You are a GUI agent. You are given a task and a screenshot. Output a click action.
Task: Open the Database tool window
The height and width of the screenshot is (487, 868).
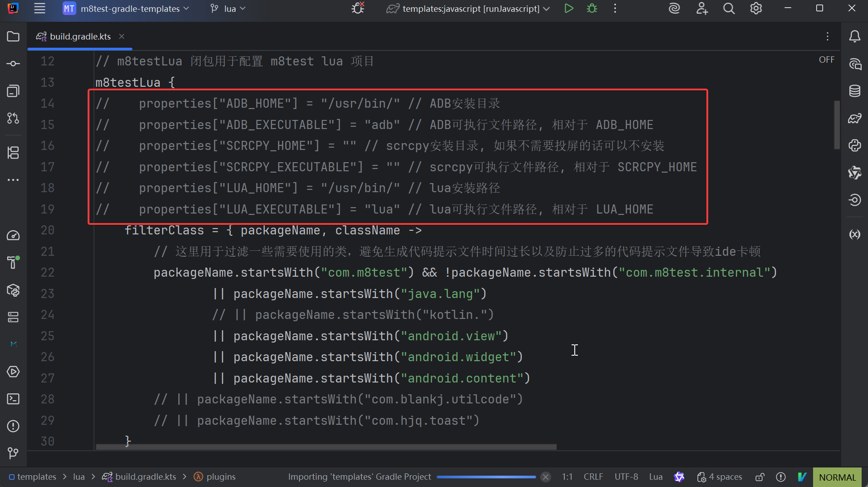[854, 91]
